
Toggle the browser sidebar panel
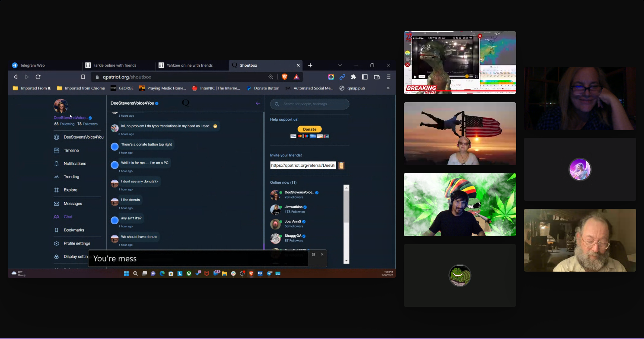click(x=365, y=77)
